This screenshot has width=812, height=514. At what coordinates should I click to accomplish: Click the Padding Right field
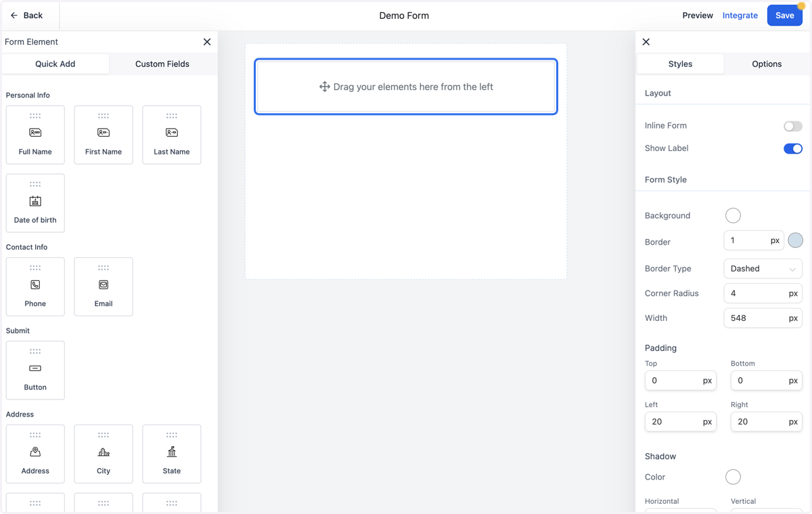click(x=767, y=421)
